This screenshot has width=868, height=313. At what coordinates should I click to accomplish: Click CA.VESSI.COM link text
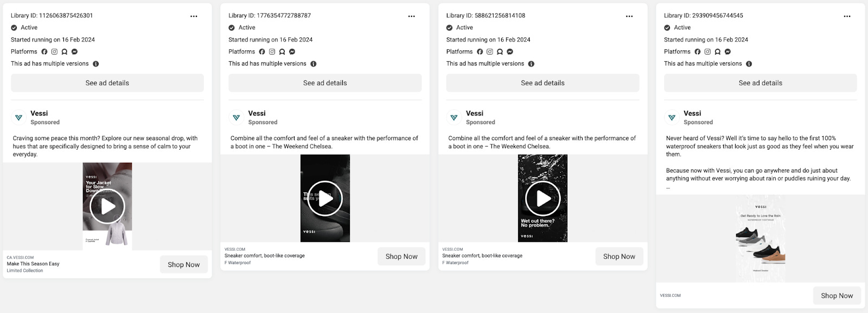point(20,257)
